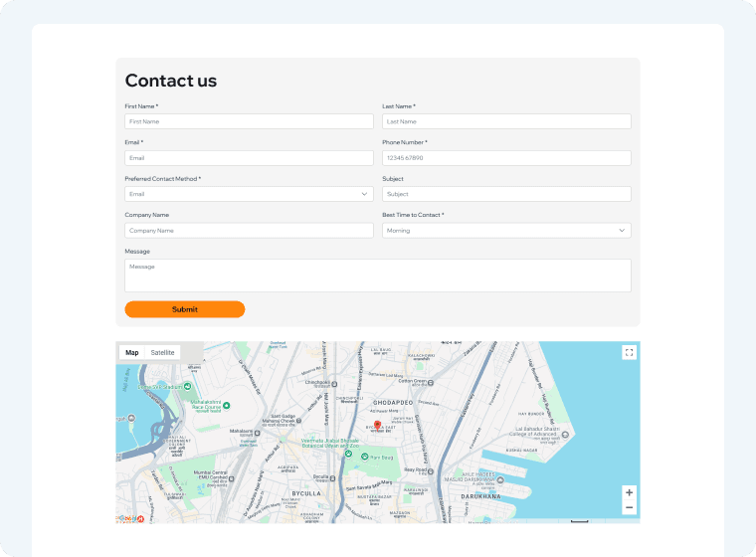Click the Phone Number field
This screenshot has height=557, width=756.
tap(506, 158)
